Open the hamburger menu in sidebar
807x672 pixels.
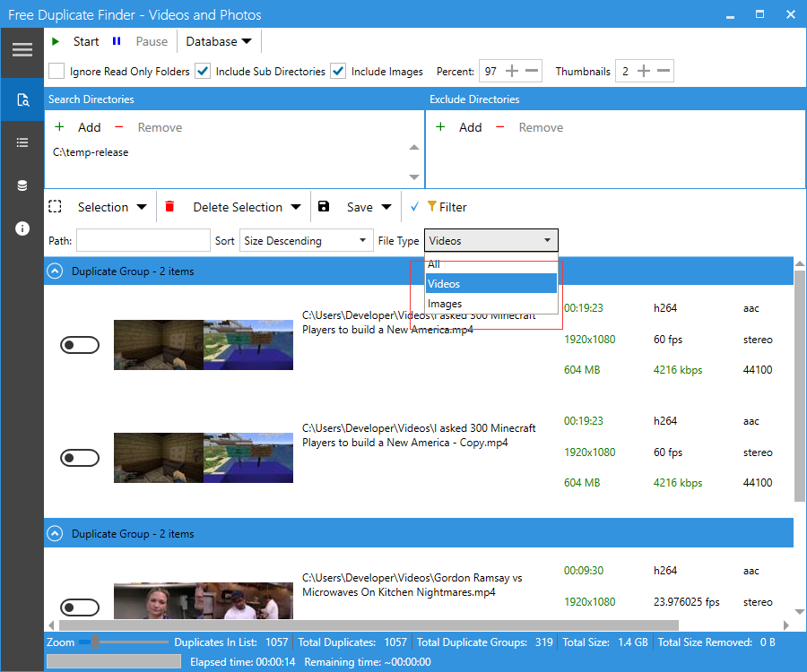click(22, 49)
